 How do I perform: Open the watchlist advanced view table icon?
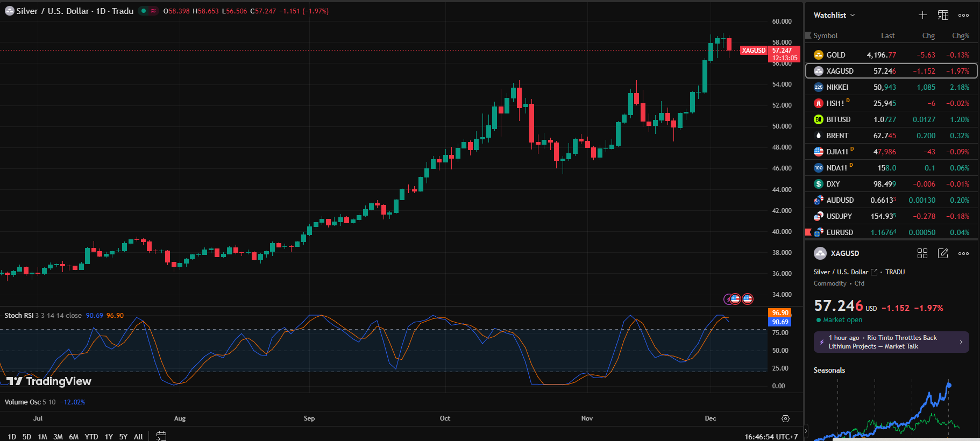tap(943, 15)
